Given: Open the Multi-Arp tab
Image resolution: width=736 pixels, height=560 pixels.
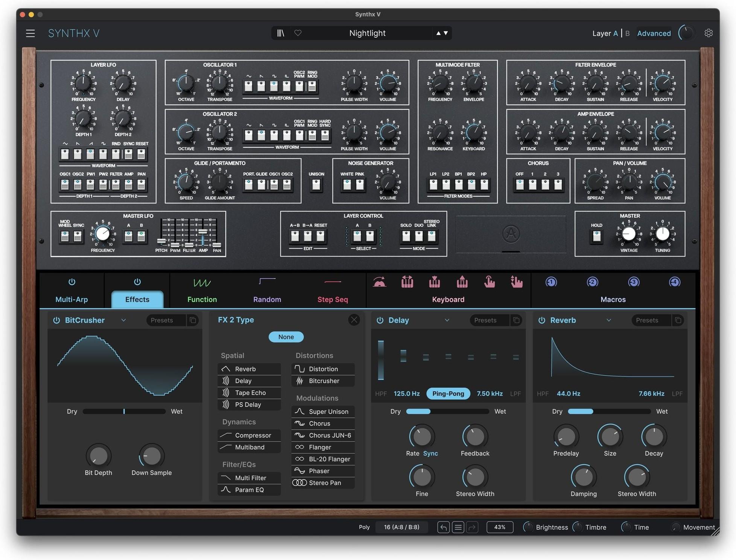Looking at the screenshot, I should (x=71, y=299).
